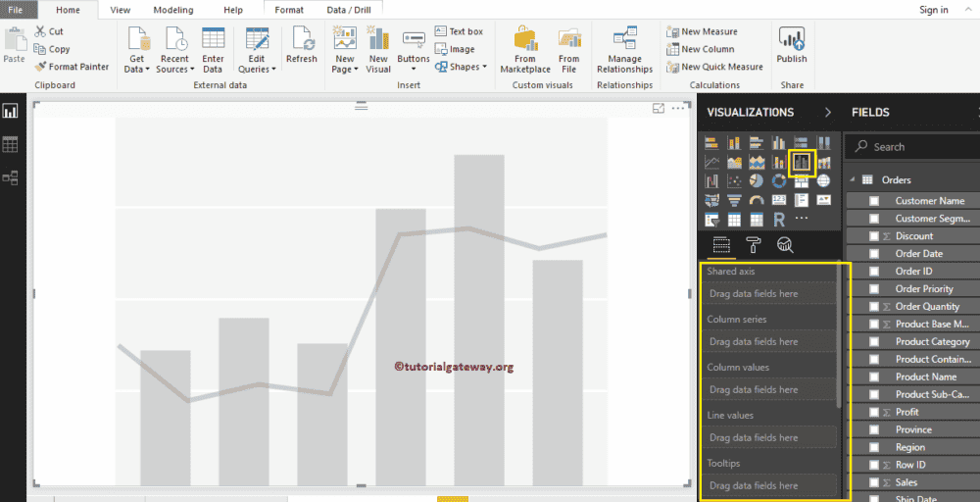
Task: Switch to the Data / Drill tab
Action: pyautogui.click(x=348, y=10)
